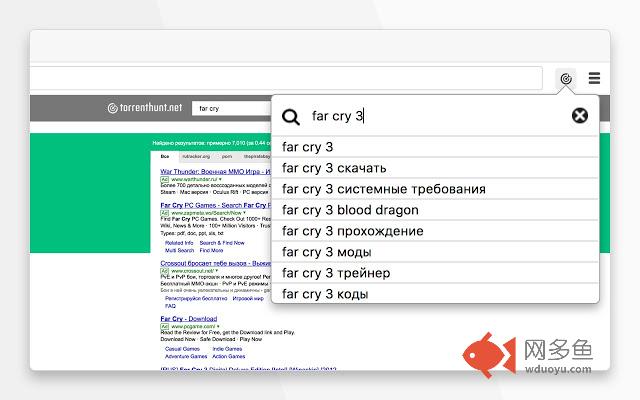Screen dimensions: 640x400
Task: Open the "Far Cry - Download" link
Action: [x=189, y=318]
